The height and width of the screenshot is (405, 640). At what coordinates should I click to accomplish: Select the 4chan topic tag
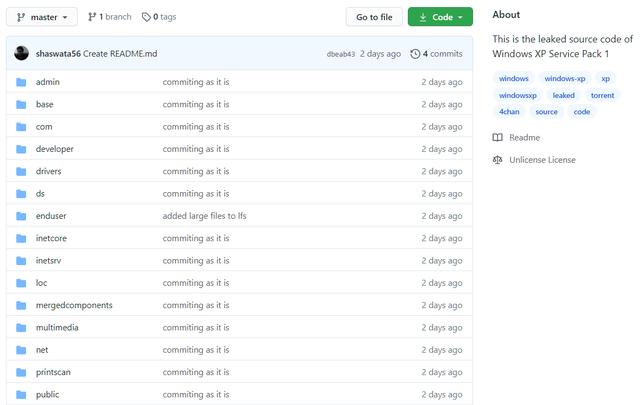coord(509,112)
